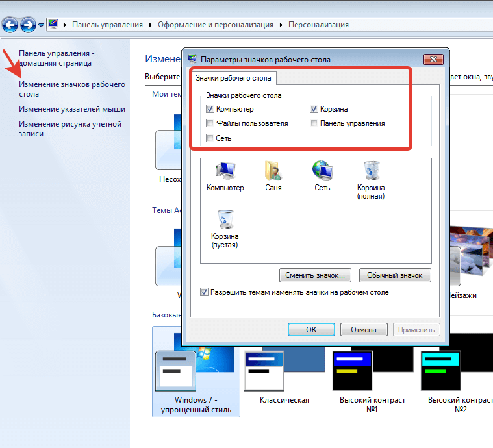Click the Применить button
The height and width of the screenshot is (448, 493).
click(416, 329)
